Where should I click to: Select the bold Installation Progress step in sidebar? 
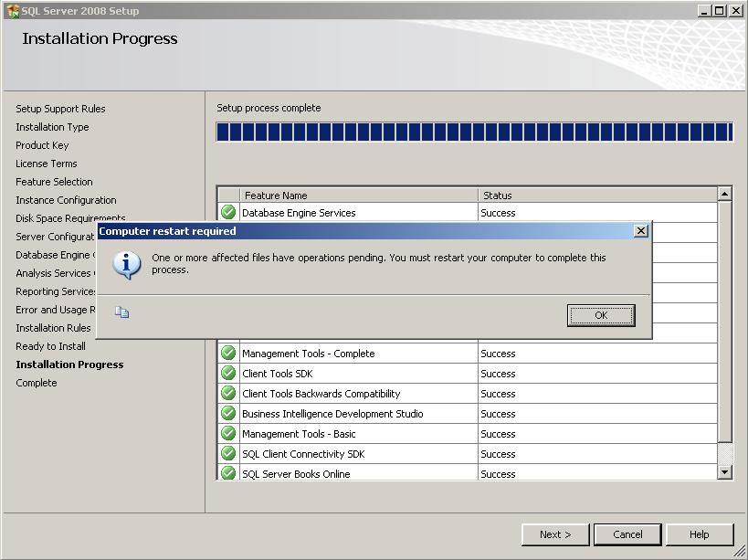(69, 365)
